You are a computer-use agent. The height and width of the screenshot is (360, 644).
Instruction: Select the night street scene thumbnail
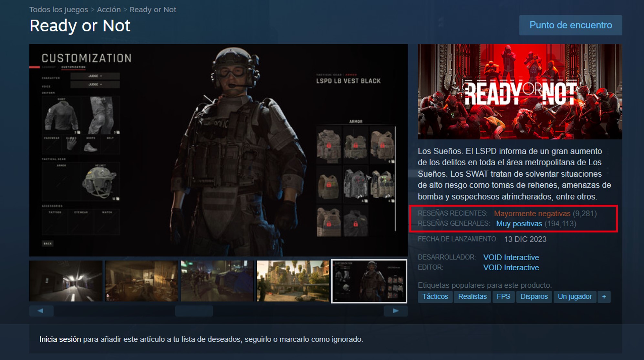click(x=217, y=281)
